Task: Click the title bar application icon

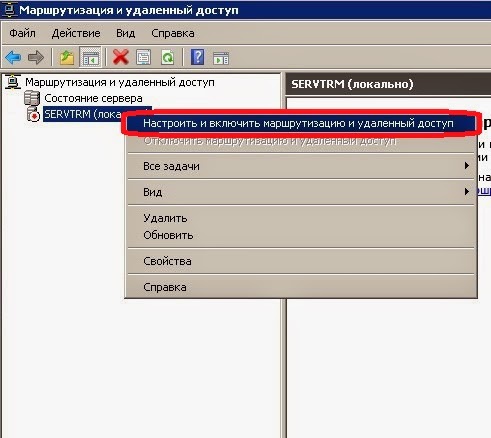Action: 9,10
